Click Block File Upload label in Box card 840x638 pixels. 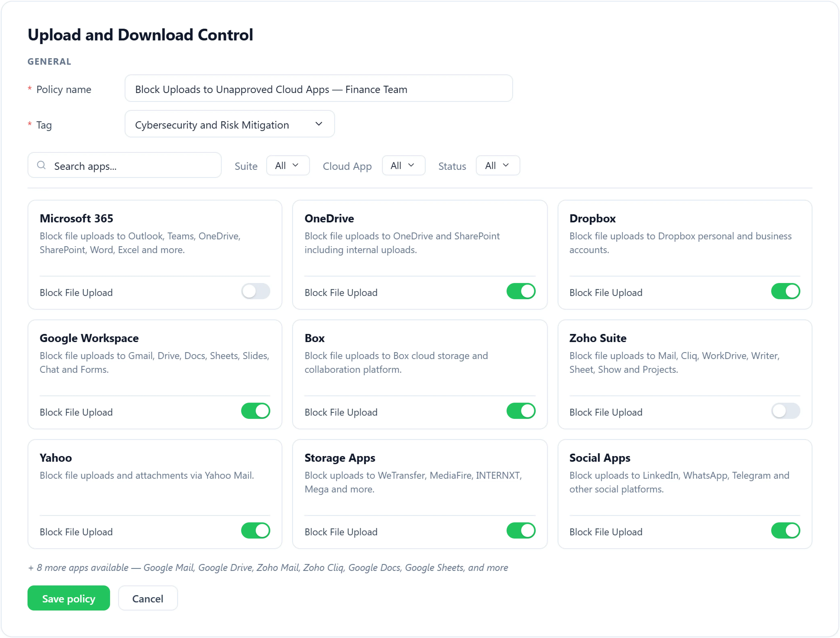tap(341, 412)
